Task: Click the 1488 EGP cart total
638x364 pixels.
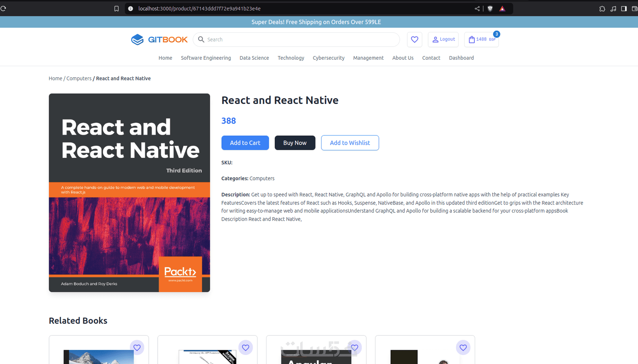Action: click(x=486, y=39)
